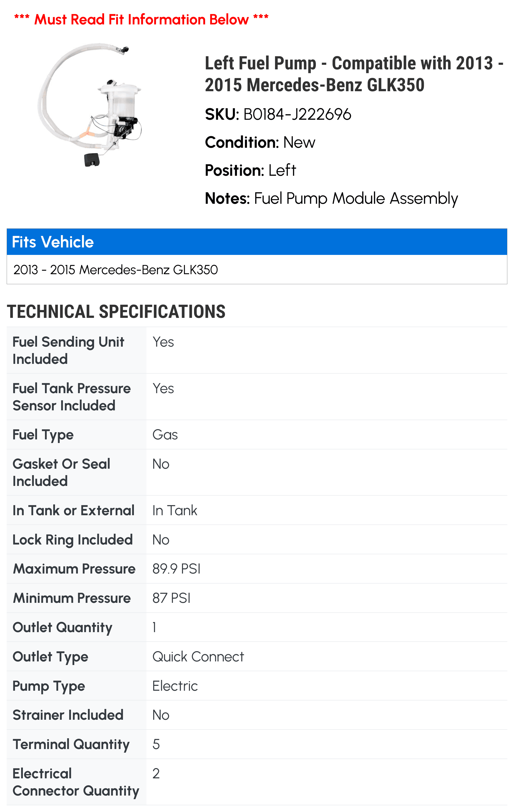Select the 2013 - 2015 Mercedes-Benz GLK350 row

[x=257, y=270]
